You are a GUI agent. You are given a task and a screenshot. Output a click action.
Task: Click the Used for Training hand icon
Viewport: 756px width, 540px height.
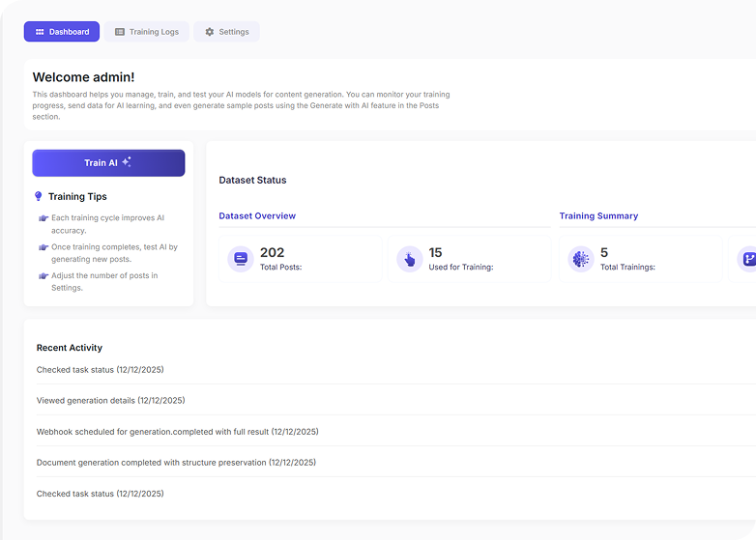409,259
